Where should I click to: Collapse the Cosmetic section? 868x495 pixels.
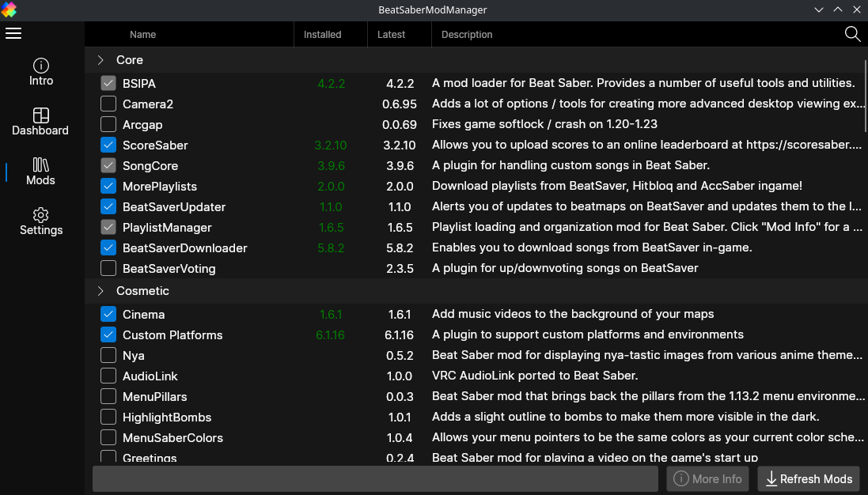[100, 290]
